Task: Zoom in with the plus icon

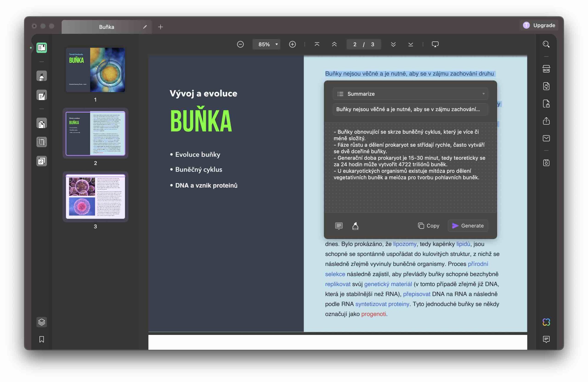Action: 292,44
